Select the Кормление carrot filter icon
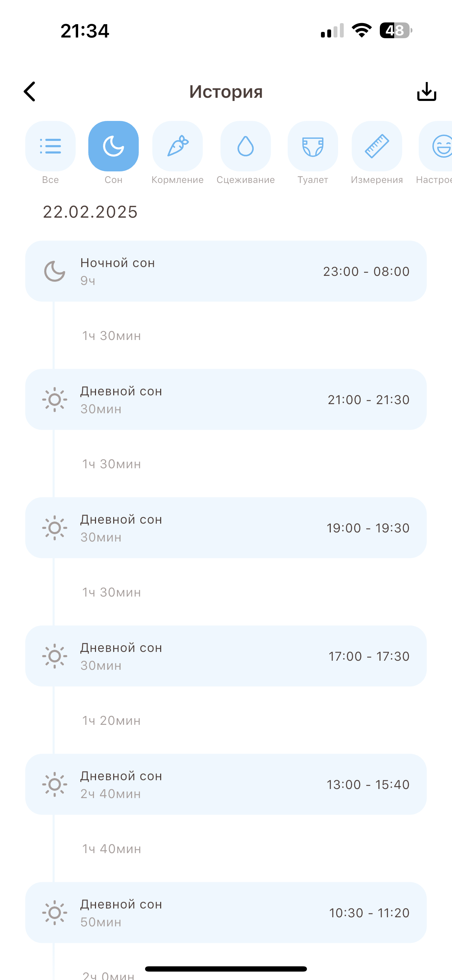Image resolution: width=452 pixels, height=980 pixels. pyautogui.click(x=177, y=146)
